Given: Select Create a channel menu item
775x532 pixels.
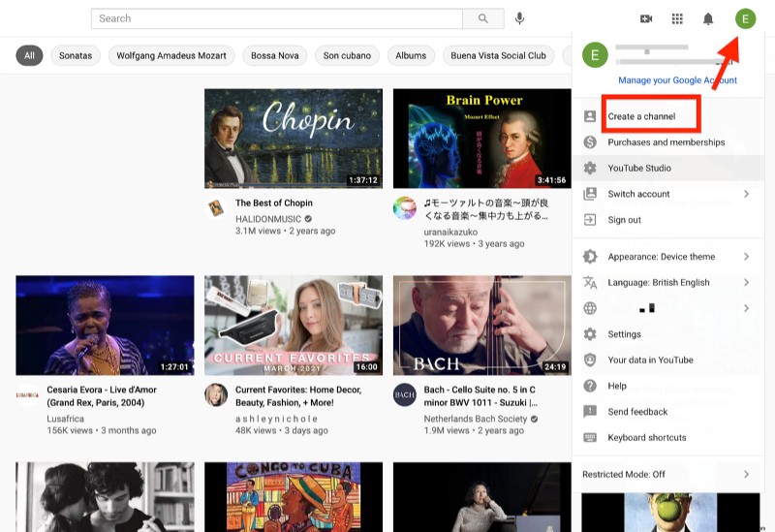Looking at the screenshot, I should point(641,116).
